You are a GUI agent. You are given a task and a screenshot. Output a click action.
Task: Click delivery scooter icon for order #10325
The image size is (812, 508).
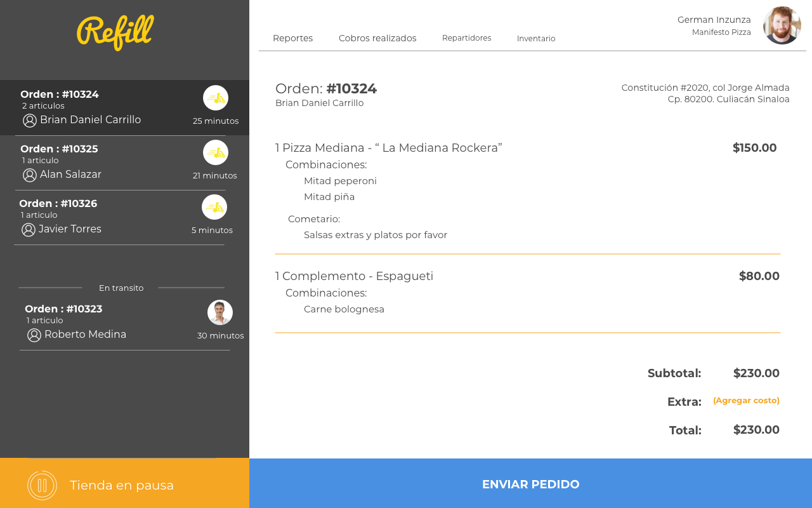(216, 152)
